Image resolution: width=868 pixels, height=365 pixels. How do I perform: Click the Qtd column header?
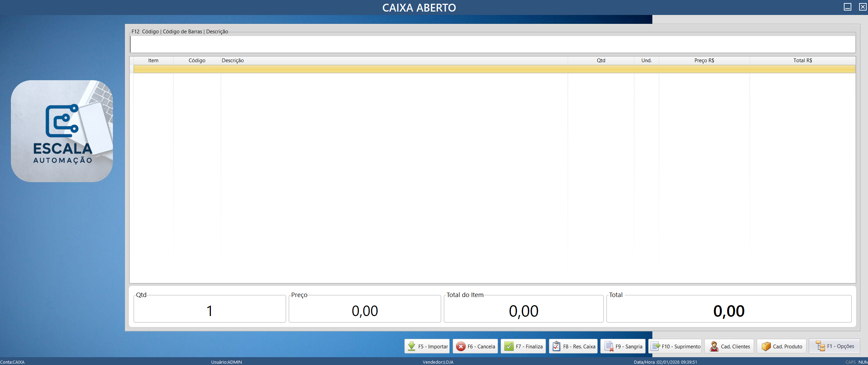[x=601, y=60]
